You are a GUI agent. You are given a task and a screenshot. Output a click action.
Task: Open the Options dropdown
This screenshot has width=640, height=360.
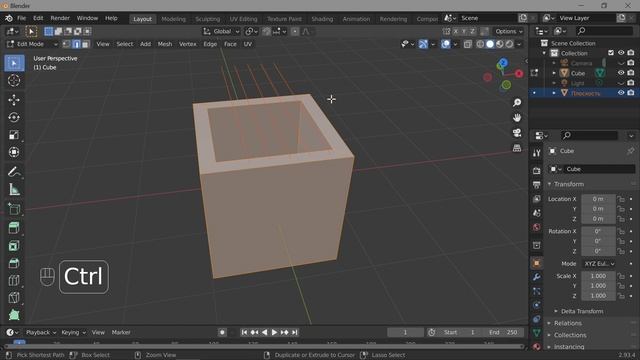509,31
